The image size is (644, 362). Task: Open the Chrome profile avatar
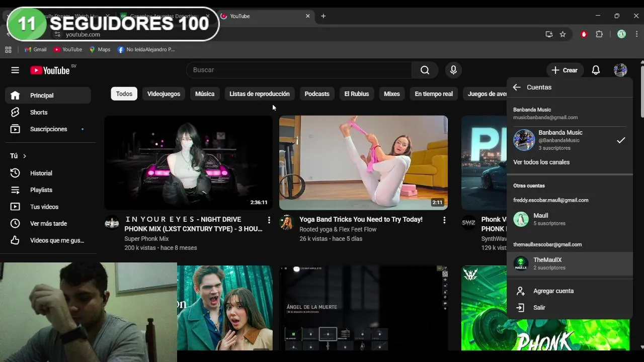pos(621,34)
